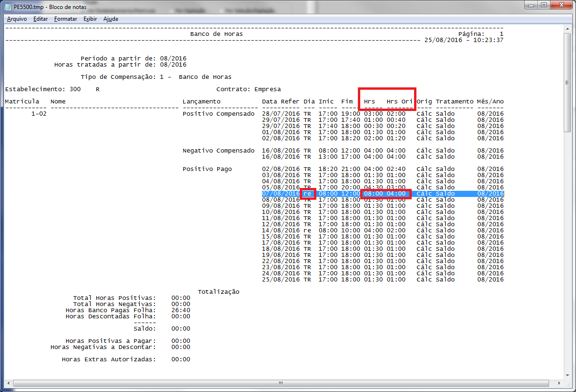This screenshot has width=576, height=392.
Task: Click "Total Horas Negativas:" label
Action: [114, 304]
